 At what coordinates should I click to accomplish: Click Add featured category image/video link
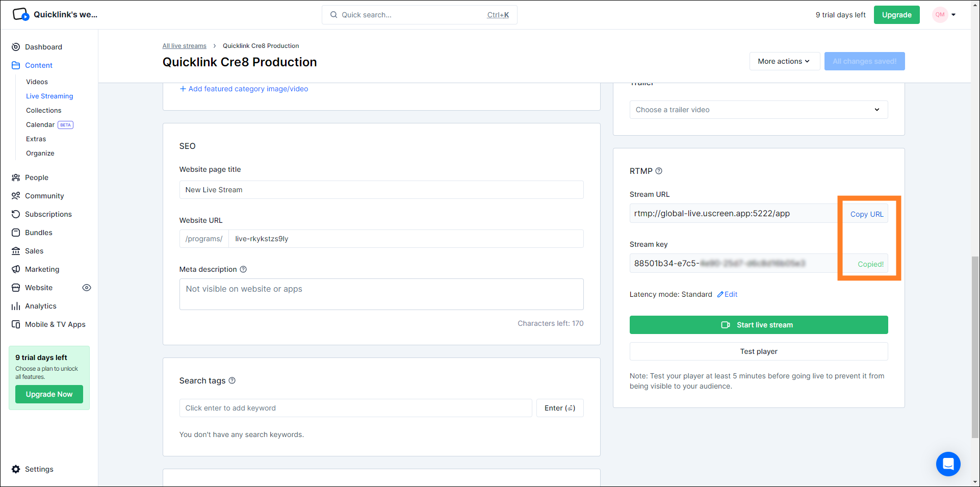point(244,89)
